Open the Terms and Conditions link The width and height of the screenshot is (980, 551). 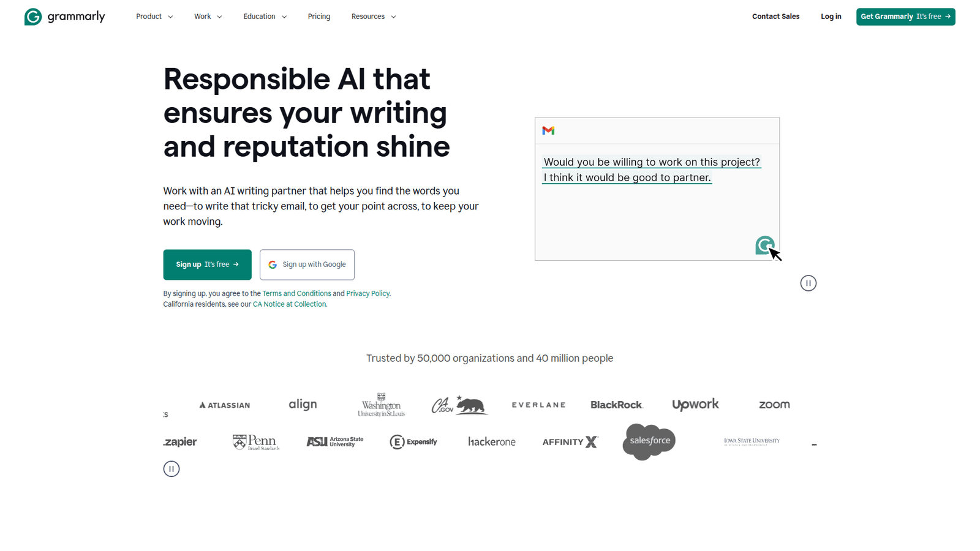[x=296, y=293]
